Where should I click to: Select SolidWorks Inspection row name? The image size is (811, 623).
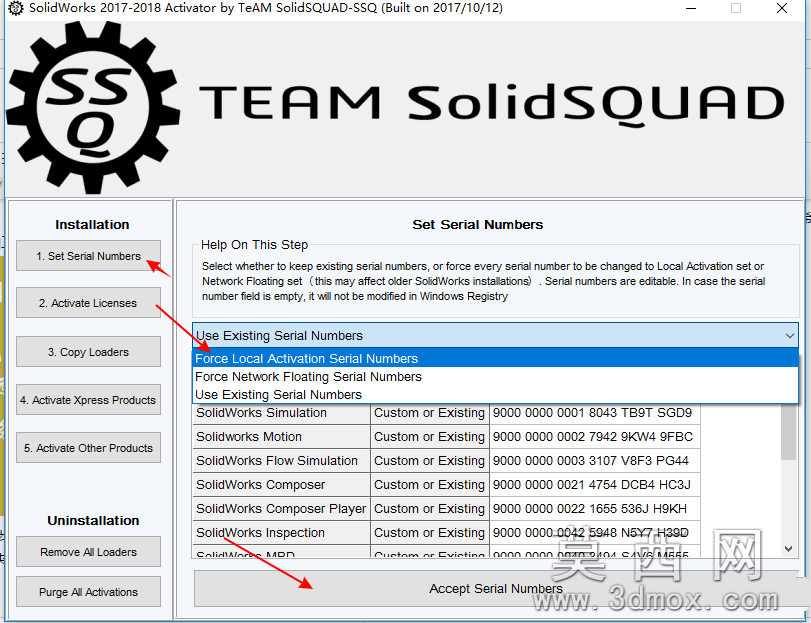pos(281,533)
